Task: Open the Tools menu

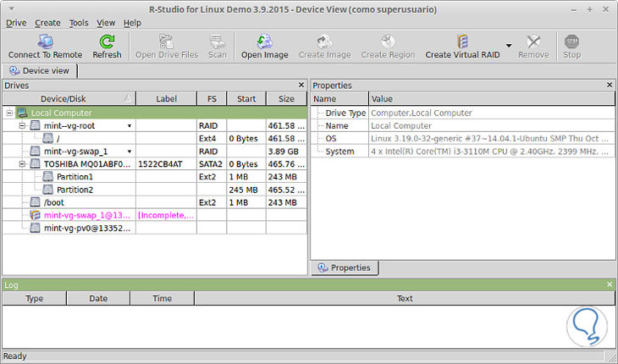Action: pos(79,23)
